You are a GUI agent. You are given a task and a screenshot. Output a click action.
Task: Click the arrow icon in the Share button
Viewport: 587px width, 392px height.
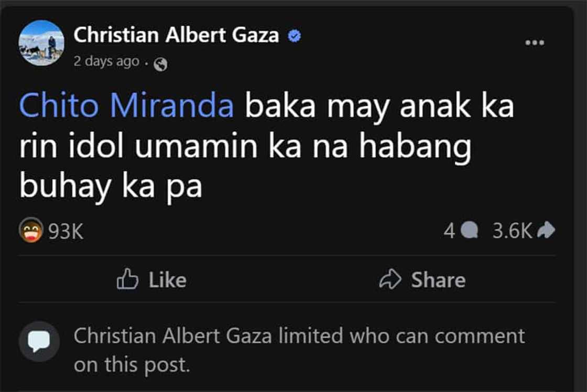click(390, 279)
